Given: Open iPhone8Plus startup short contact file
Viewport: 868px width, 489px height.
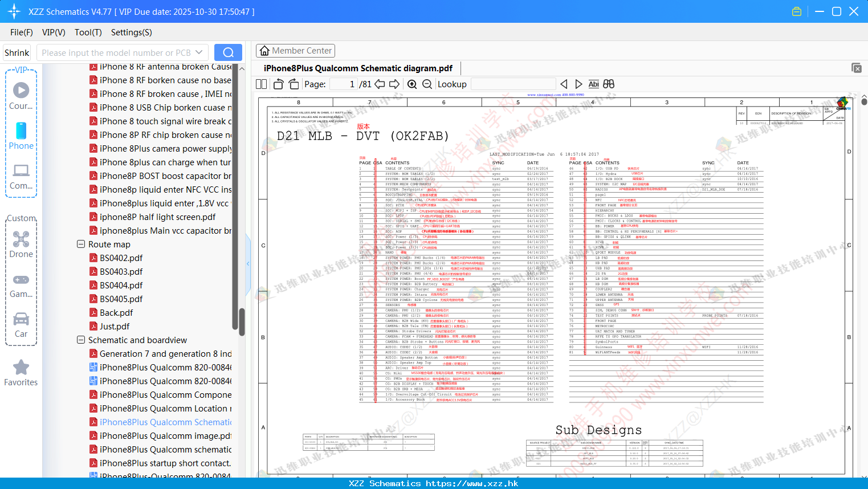Looking at the screenshot, I should click(161, 463).
